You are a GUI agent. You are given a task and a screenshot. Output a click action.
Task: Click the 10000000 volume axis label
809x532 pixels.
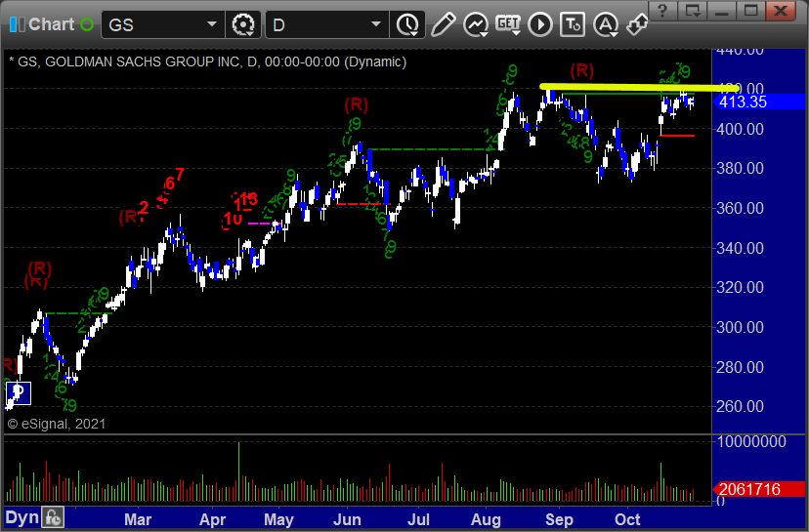751,442
